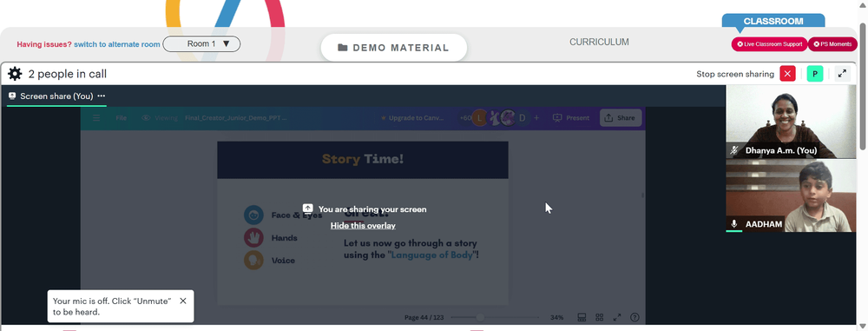Switch to alternate room link
Image resolution: width=868 pixels, height=331 pixels.
117,44
